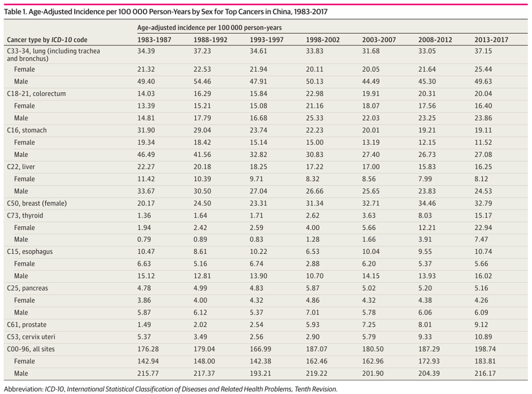Click the 198.74 all sites value
The height and width of the screenshot is (394, 532).
point(485,349)
